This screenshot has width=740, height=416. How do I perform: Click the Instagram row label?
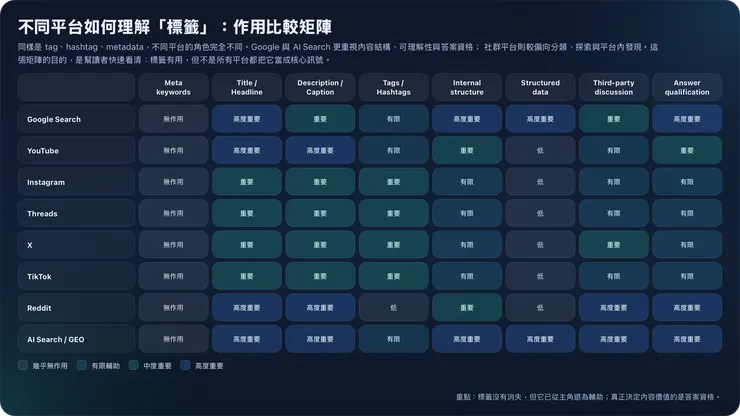pyautogui.click(x=76, y=182)
